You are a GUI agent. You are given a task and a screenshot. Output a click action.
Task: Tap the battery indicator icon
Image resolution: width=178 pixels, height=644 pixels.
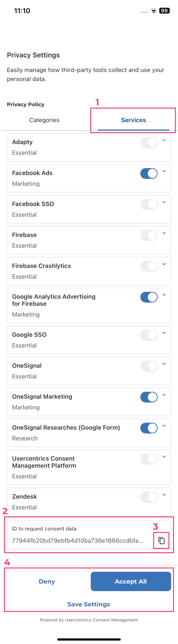click(165, 11)
